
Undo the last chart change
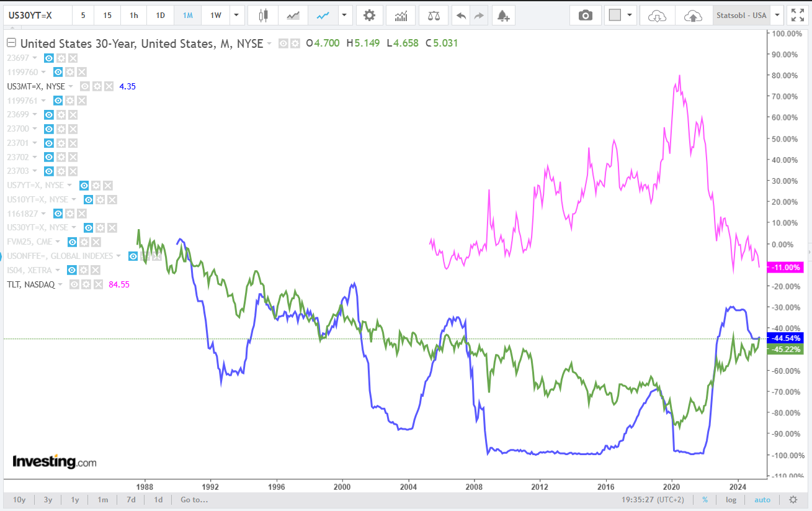[x=461, y=16]
